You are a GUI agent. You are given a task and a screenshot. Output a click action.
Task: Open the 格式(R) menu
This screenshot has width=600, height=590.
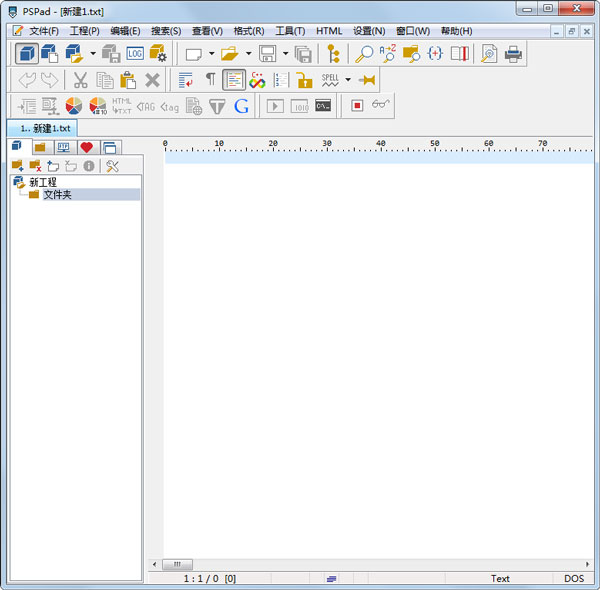(x=249, y=31)
